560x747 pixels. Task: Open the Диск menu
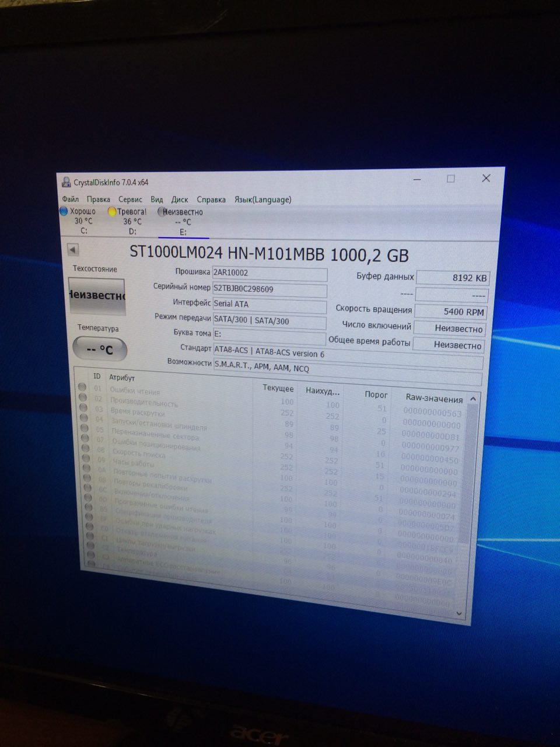coord(180,199)
